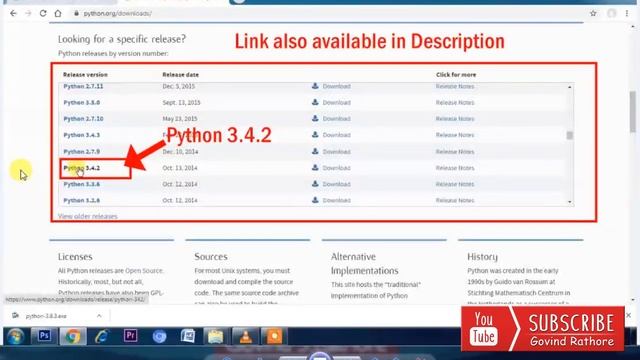Open the Python 2.7.10 release link
The width and height of the screenshot is (640, 360).
83,119
